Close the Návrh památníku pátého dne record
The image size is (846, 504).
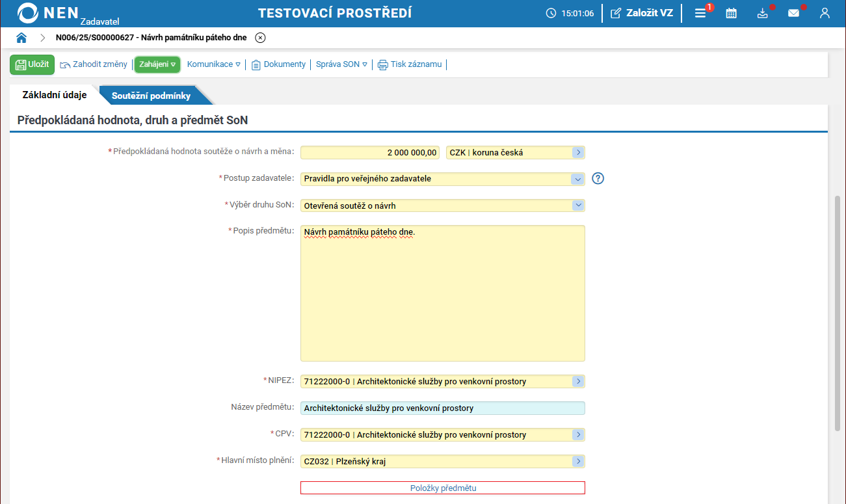point(260,38)
